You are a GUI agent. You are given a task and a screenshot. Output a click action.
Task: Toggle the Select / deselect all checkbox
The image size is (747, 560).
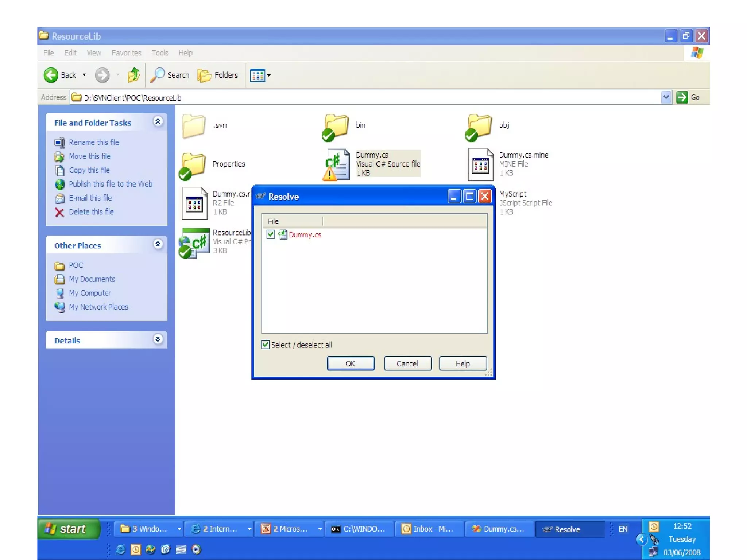[266, 345]
